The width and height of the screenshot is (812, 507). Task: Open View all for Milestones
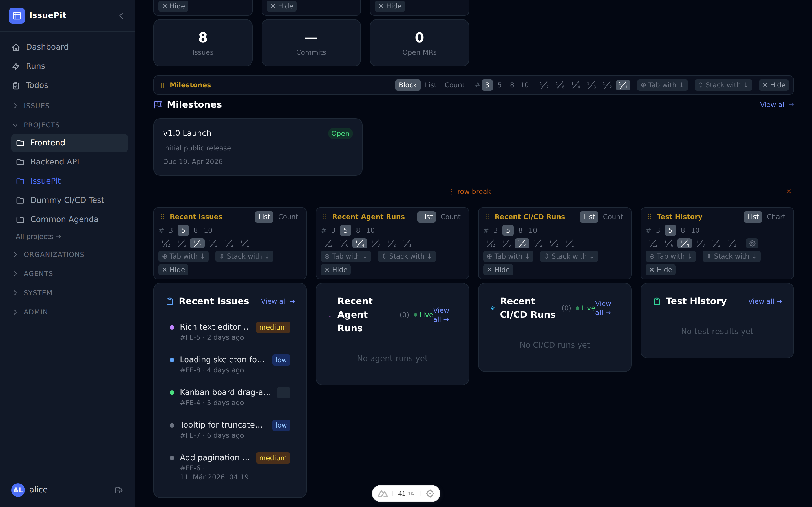click(x=777, y=104)
